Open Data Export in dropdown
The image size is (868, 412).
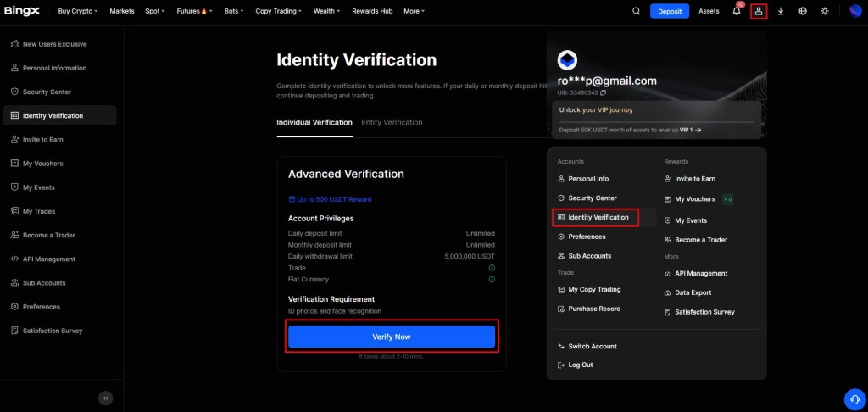688,292
